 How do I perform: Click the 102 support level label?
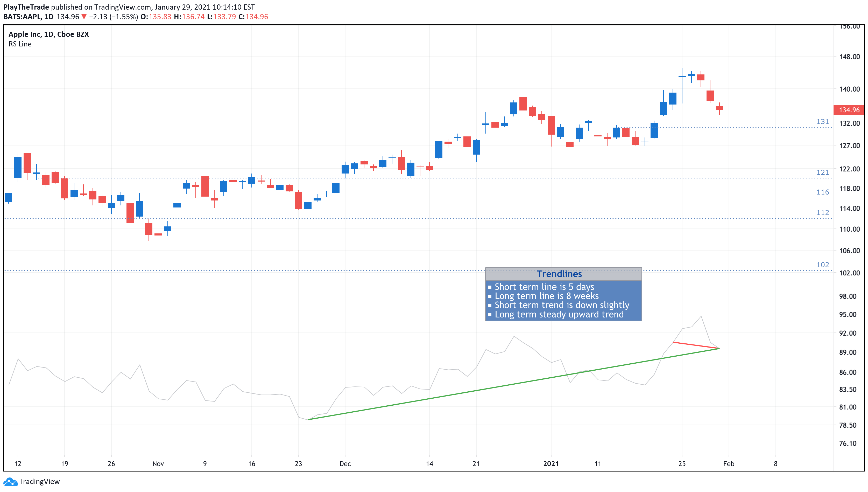(x=822, y=265)
